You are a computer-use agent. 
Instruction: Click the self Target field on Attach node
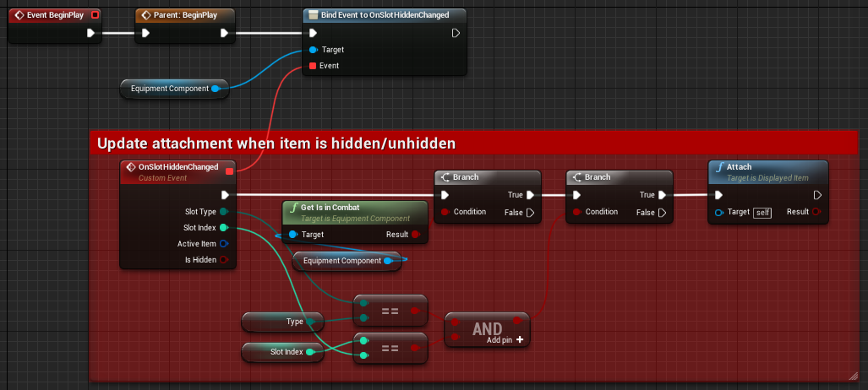pos(762,212)
